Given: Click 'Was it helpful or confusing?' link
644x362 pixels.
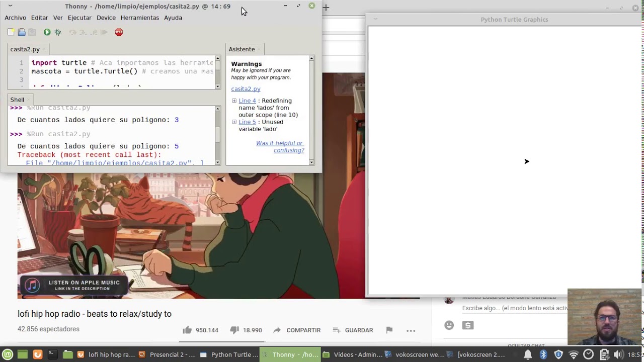Looking at the screenshot, I should [280, 147].
